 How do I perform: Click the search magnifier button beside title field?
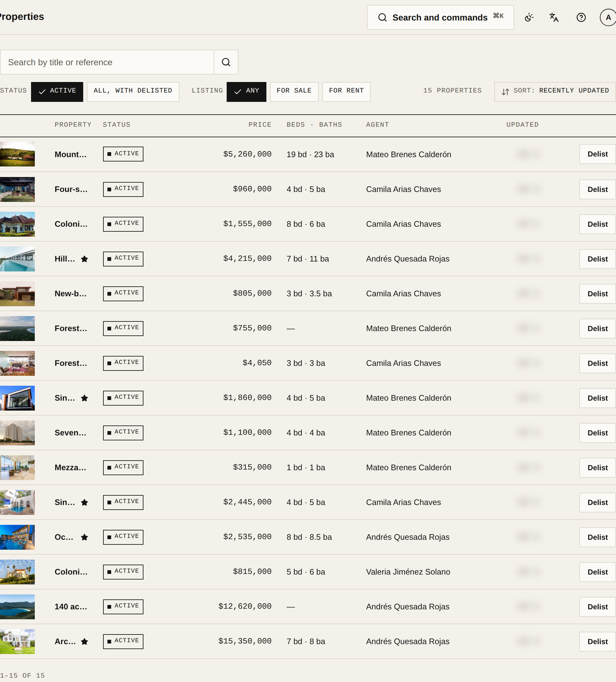point(226,62)
